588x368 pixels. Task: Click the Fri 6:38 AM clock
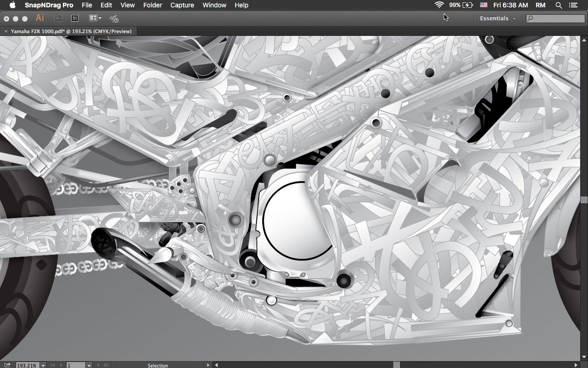[x=510, y=5]
